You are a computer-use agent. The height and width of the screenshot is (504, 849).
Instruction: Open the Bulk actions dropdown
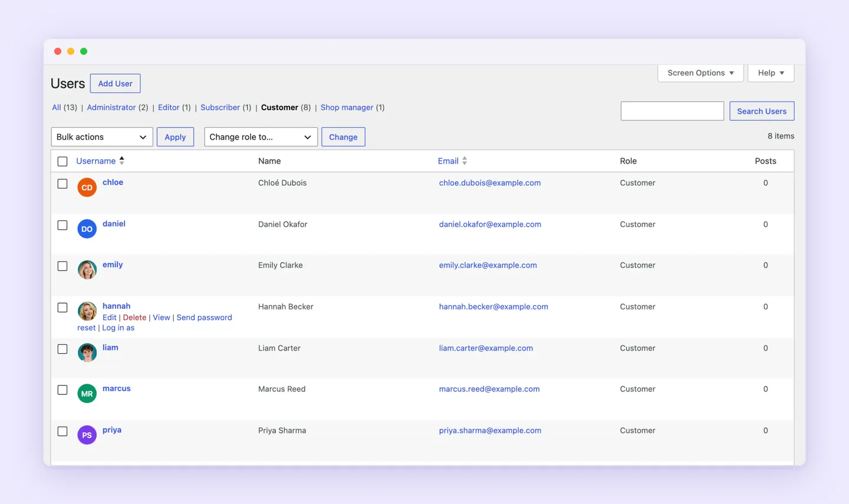tap(102, 137)
